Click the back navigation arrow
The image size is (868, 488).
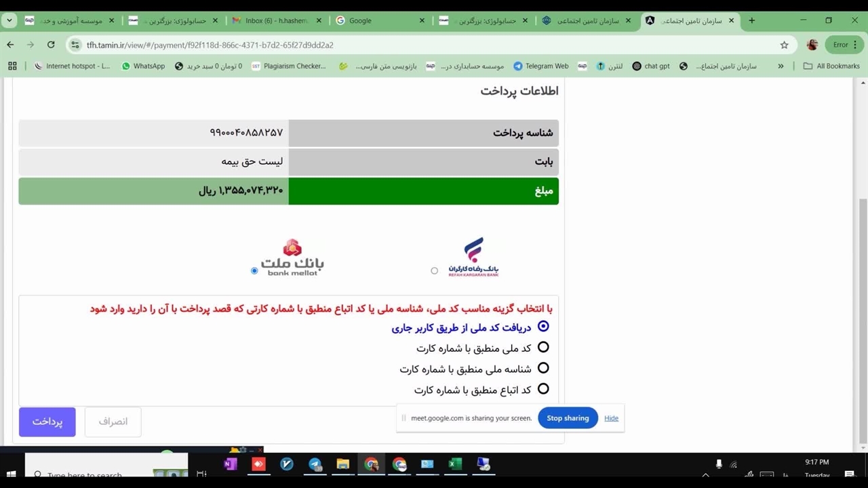tap(10, 45)
